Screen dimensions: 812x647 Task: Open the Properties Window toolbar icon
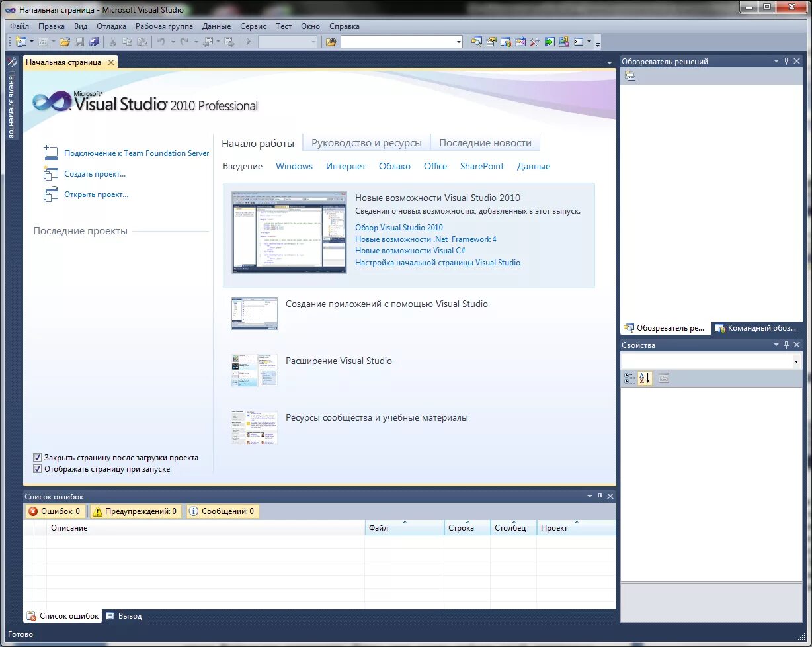click(491, 42)
